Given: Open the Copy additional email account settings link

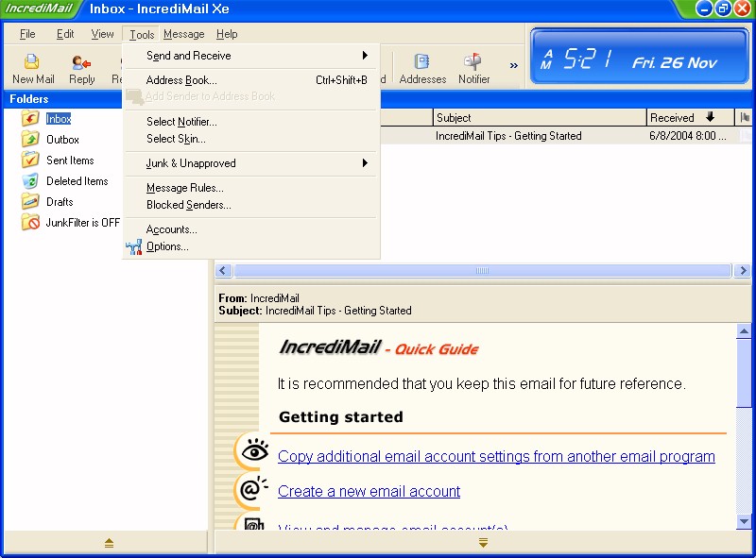Looking at the screenshot, I should 496,457.
